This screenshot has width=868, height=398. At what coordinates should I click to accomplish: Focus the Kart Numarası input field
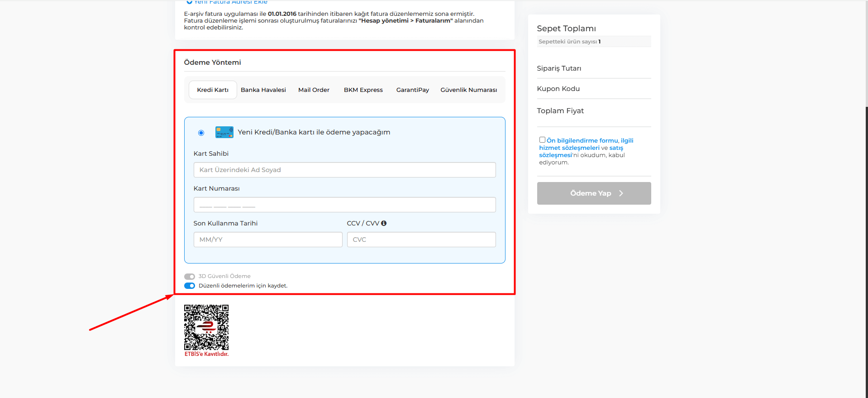[344, 205]
